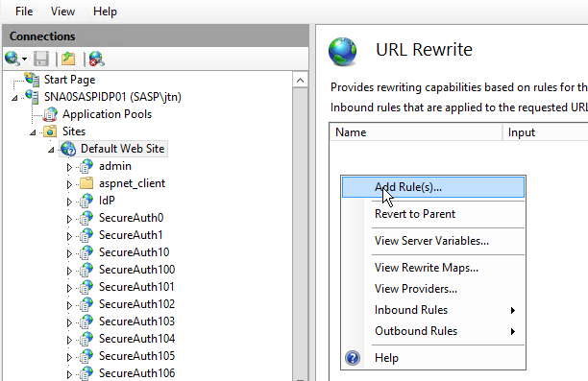Viewport: 588px width, 381px height.
Task: Click the SecureAuth102 application icon
Action: click(86, 304)
